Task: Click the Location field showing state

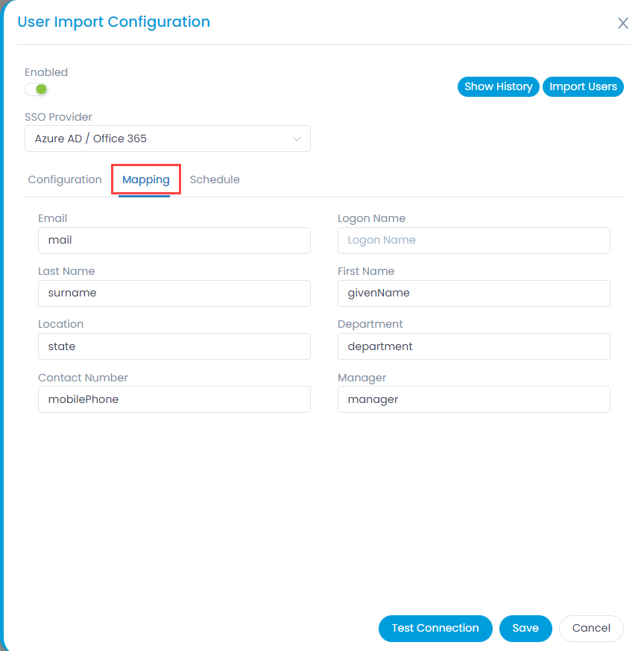Action: coord(174,346)
